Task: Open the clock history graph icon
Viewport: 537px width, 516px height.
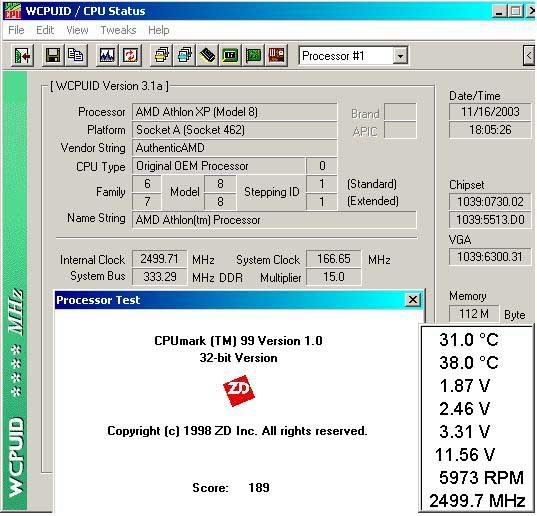Action: pos(107,55)
